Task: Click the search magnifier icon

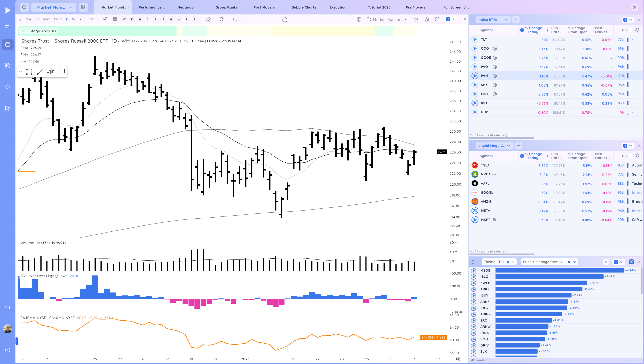Action: pyautogui.click(x=24, y=7)
